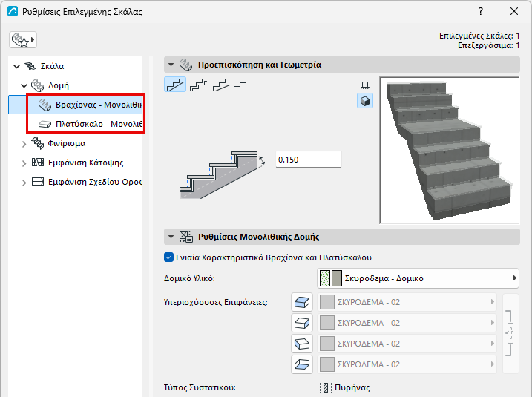Close the Ρυθμίσεις Επιλεγμένης Σκάλας dialog
532x397 pixels.
[x=514, y=12]
